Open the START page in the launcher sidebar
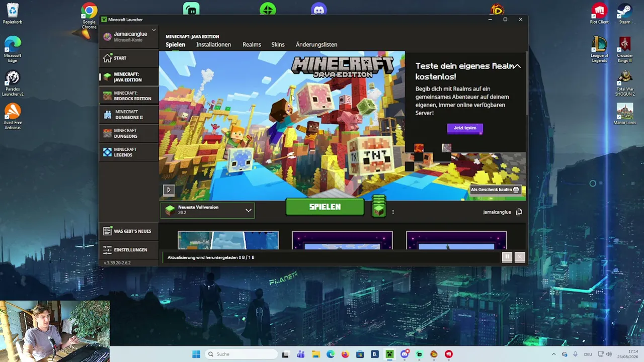The width and height of the screenshot is (644, 362). point(129,58)
